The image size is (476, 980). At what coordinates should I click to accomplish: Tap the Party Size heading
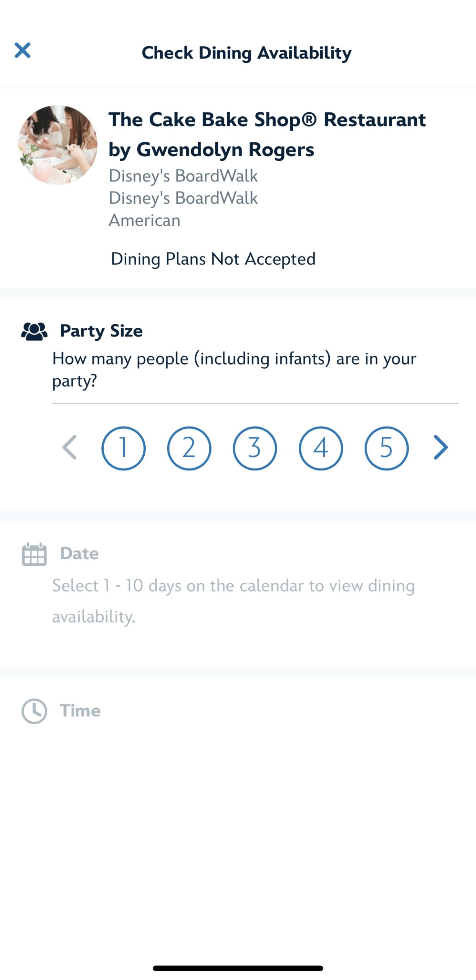[x=101, y=331]
